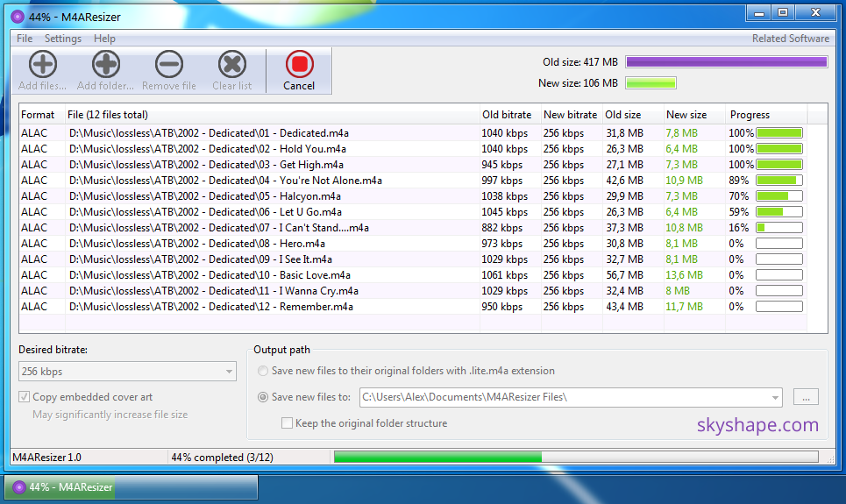Click the overall green progress bar
This screenshot has width=846, height=504.
(575, 457)
